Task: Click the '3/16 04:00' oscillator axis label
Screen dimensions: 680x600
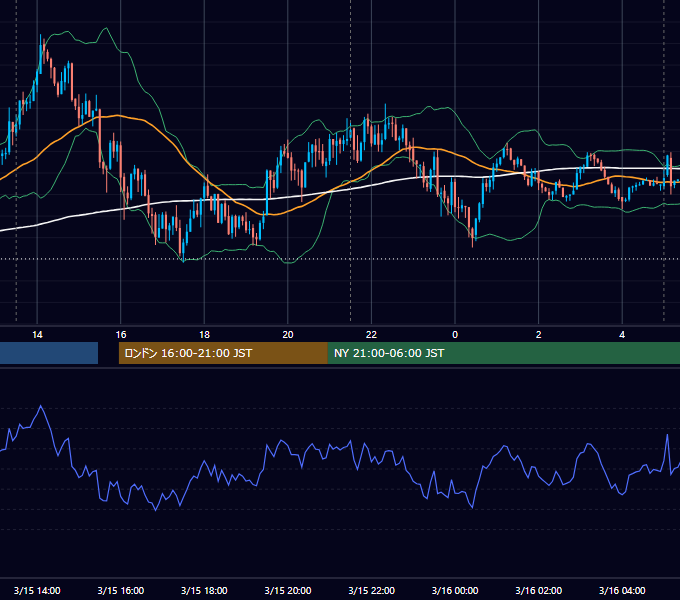Action: (x=622, y=590)
